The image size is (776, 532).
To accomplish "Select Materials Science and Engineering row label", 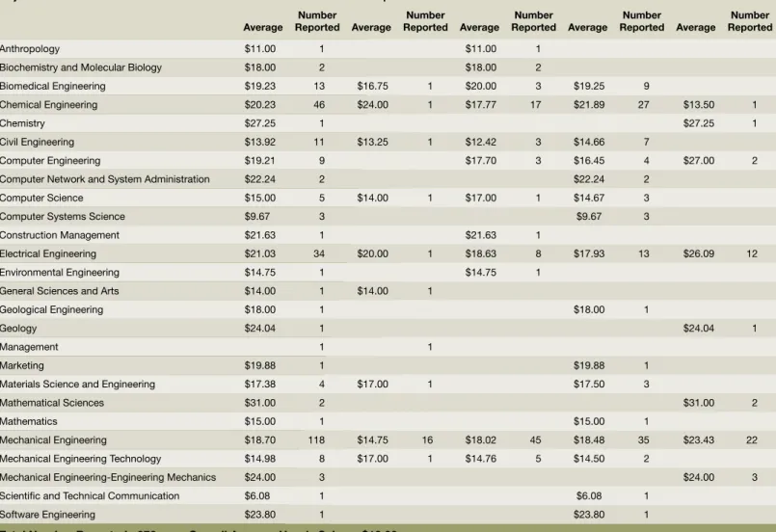I will 77,384.
